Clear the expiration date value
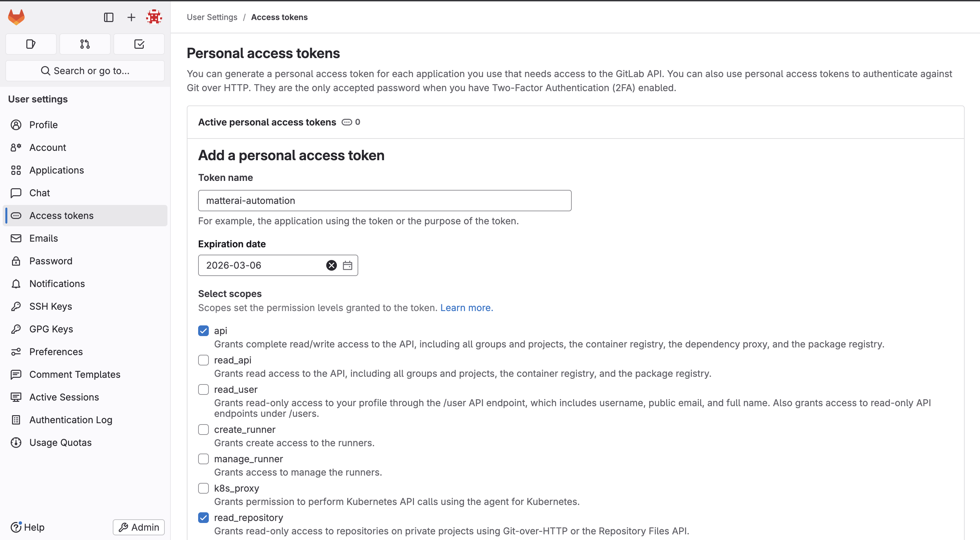 click(331, 265)
